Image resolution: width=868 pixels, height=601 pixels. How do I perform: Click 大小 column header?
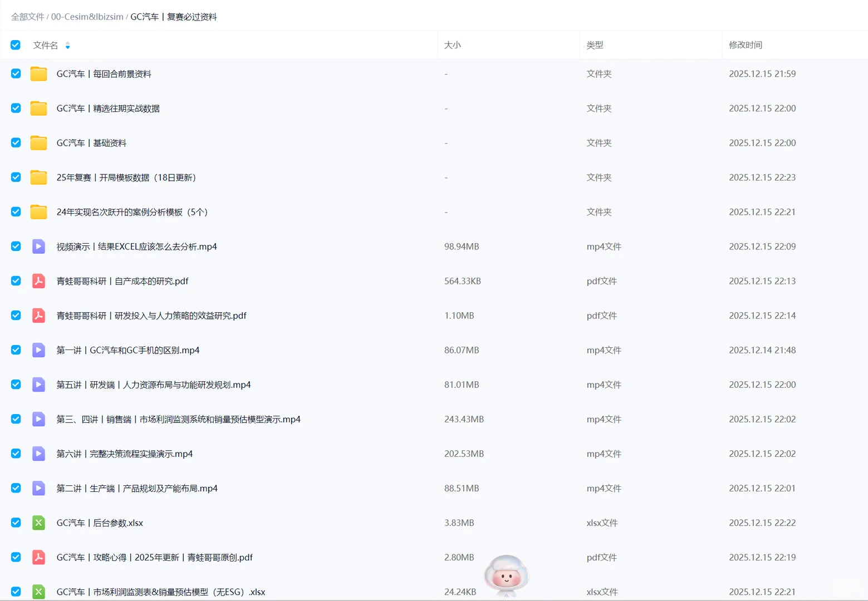click(x=453, y=45)
